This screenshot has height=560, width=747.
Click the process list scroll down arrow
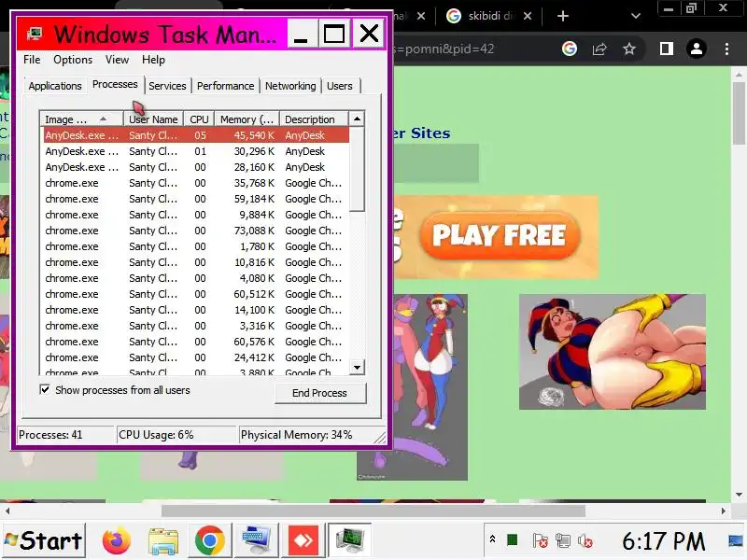357,367
